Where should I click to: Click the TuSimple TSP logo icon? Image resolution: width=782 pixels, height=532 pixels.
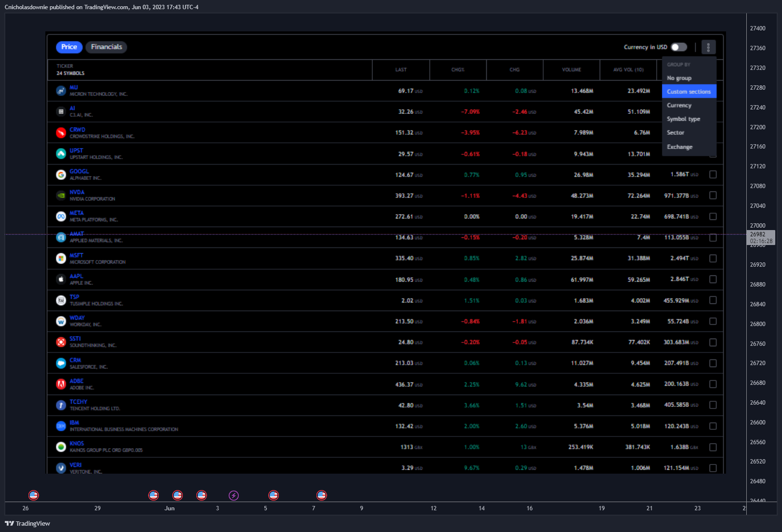[61, 300]
